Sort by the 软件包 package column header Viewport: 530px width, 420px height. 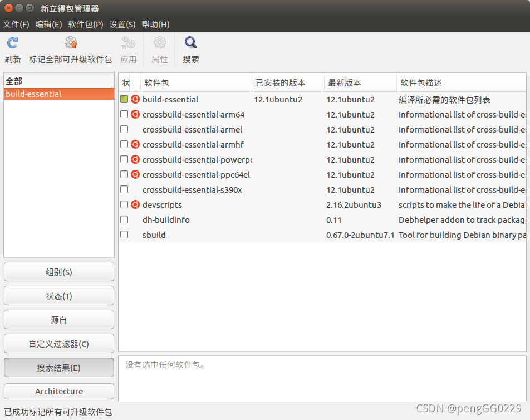(196, 82)
